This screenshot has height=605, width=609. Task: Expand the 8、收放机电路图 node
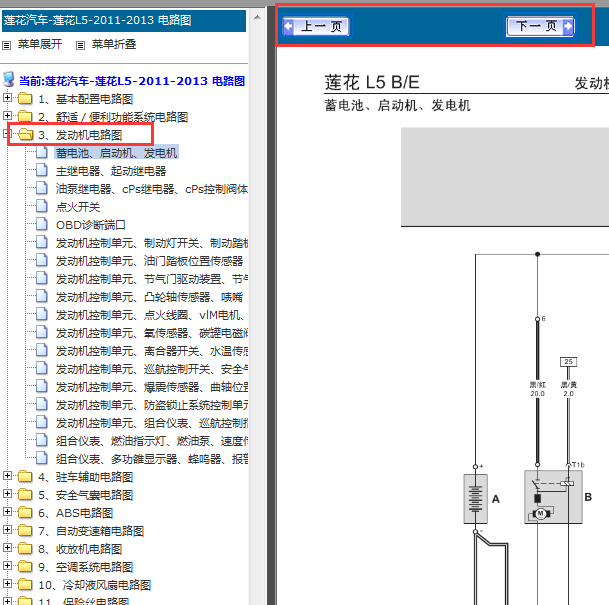coord(7,547)
